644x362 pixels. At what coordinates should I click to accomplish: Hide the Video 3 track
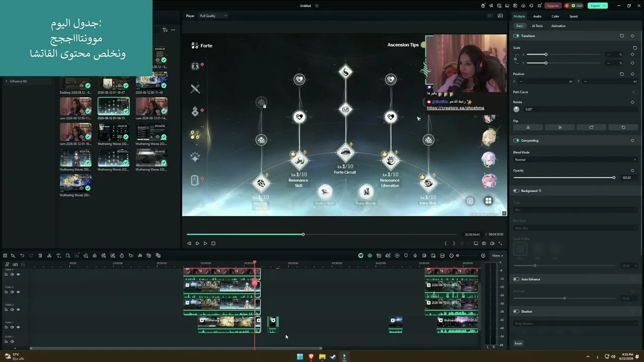click(x=19, y=292)
